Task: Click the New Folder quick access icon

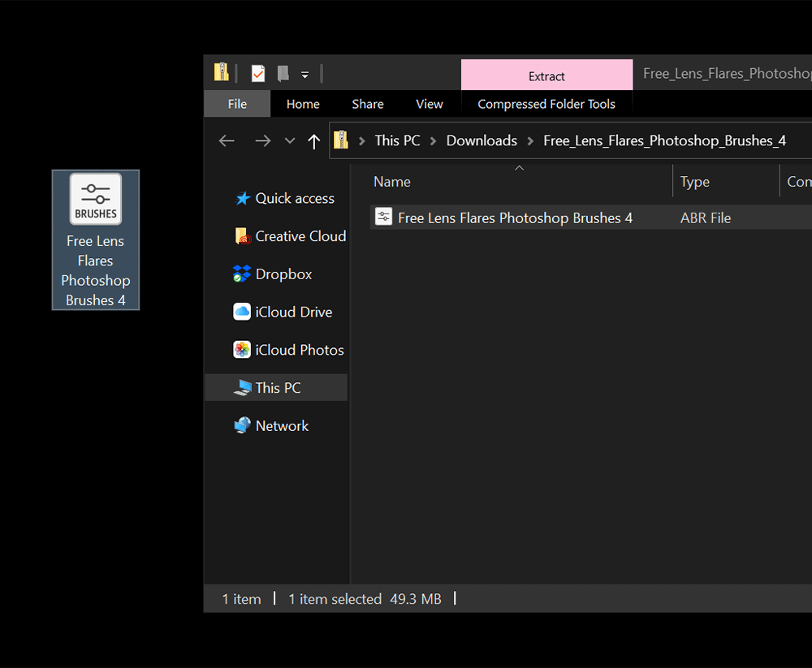Action: pyautogui.click(x=283, y=73)
